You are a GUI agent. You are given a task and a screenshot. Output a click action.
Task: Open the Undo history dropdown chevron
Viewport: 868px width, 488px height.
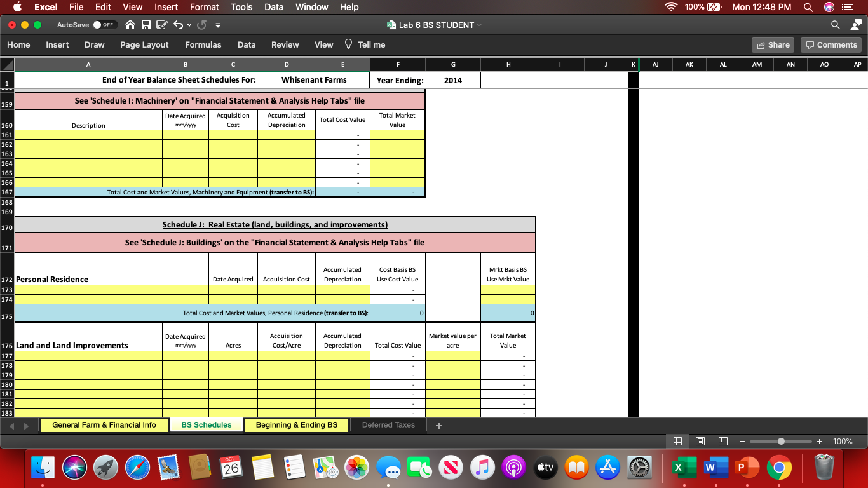(190, 24)
